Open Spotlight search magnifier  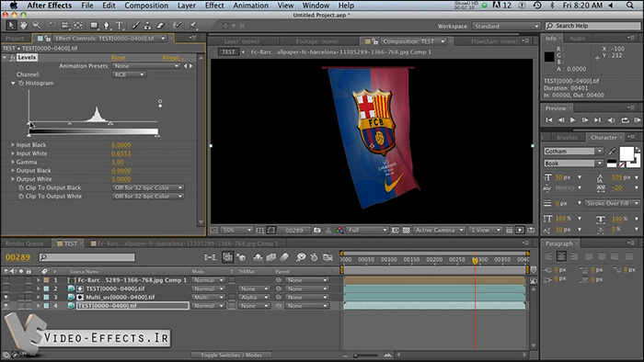tap(630, 6)
